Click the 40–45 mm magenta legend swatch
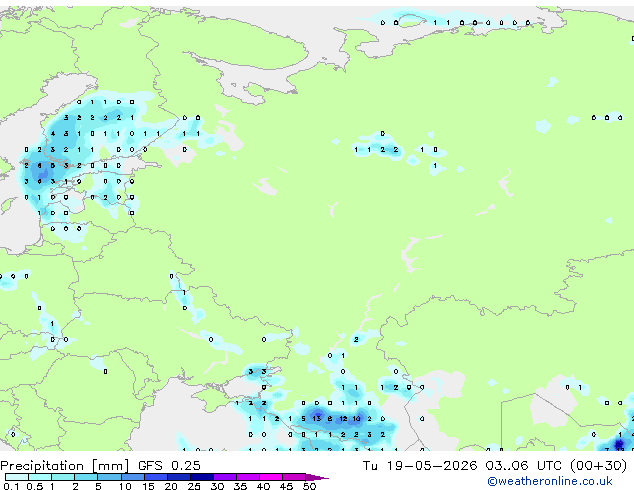Screen dimensions: 634x490 pos(271,477)
